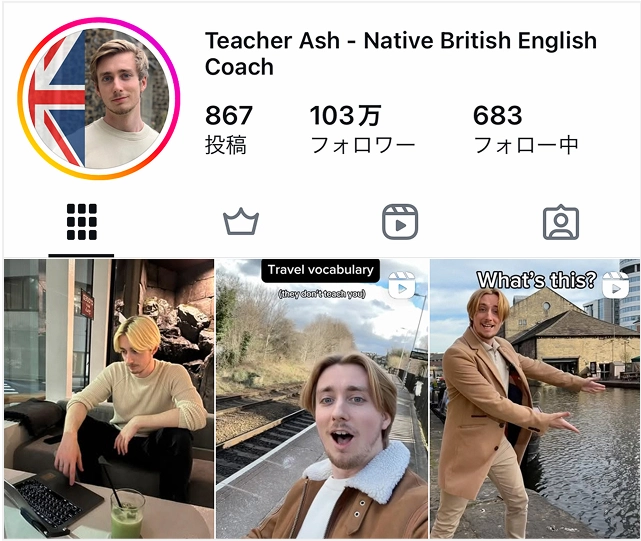The height and width of the screenshot is (541, 641).
Task: Click the 683 following number
Action: [x=498, y=115]
